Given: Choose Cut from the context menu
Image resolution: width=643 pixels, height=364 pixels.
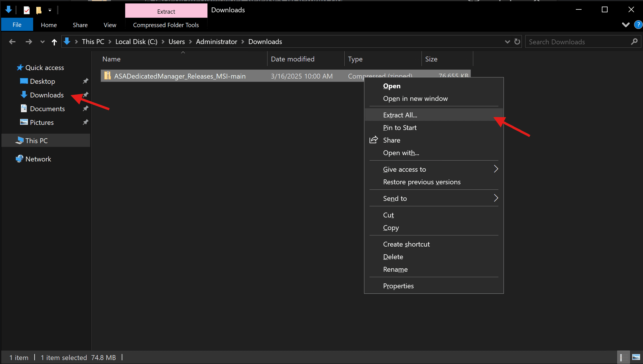Looking at the screenshot, I should (x=434, y=215).
